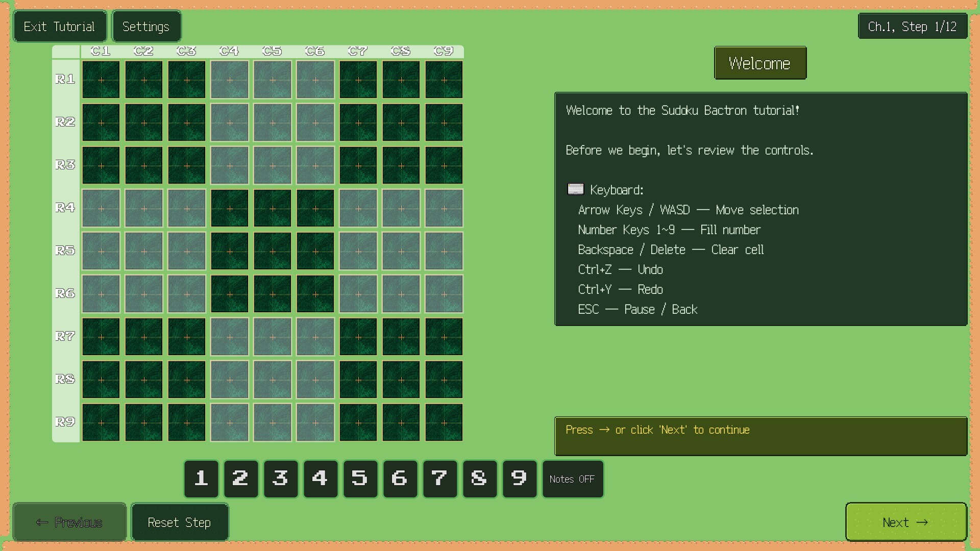Click the Next arrow button

point(906,522)
